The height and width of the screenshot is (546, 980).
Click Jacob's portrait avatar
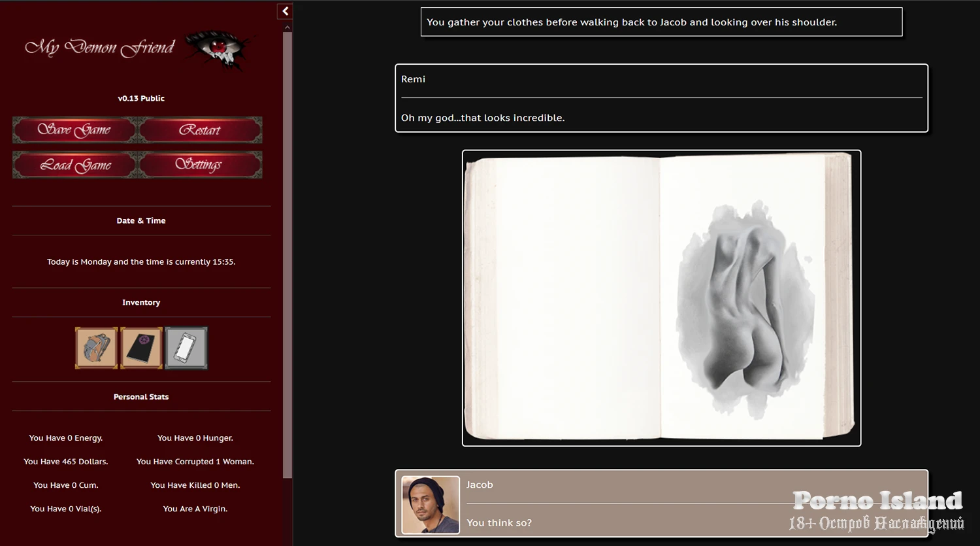pos(430,505)
